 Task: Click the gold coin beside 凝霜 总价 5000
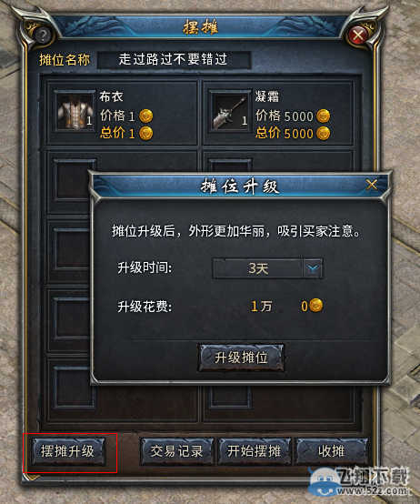[324, 134]
